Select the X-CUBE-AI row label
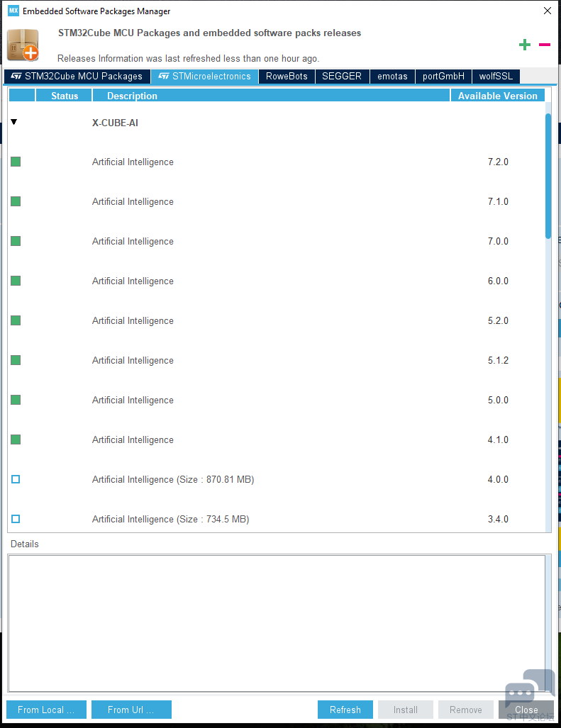The width and height of the screenshot is (561, 728). [x=115, y=123]
